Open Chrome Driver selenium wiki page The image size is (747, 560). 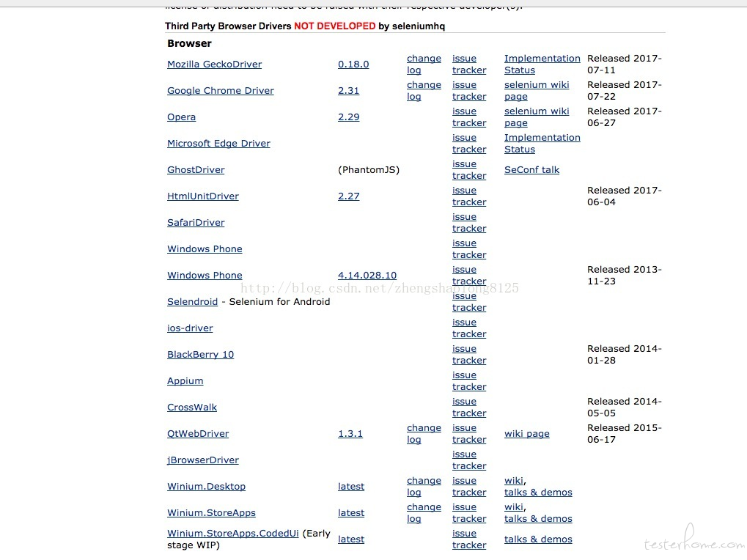tap(537, 90)
